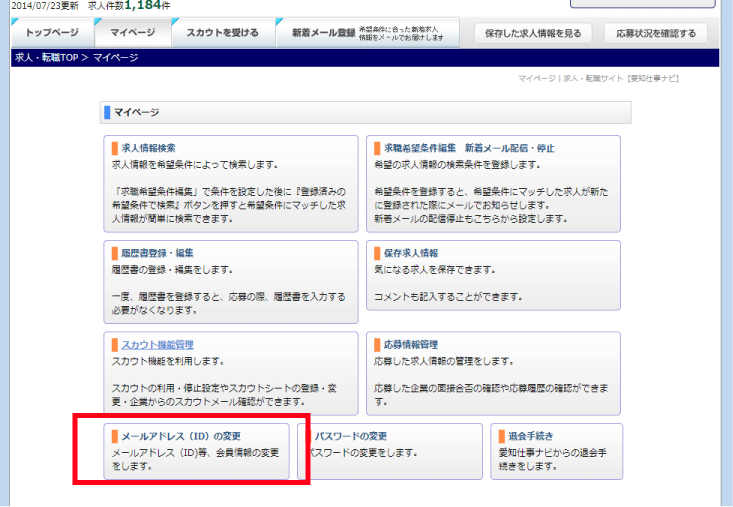Go to 求人・転職TOP in the breadcrumb
This screenshot has height=507, width=733.
click(x=46, y=58)
